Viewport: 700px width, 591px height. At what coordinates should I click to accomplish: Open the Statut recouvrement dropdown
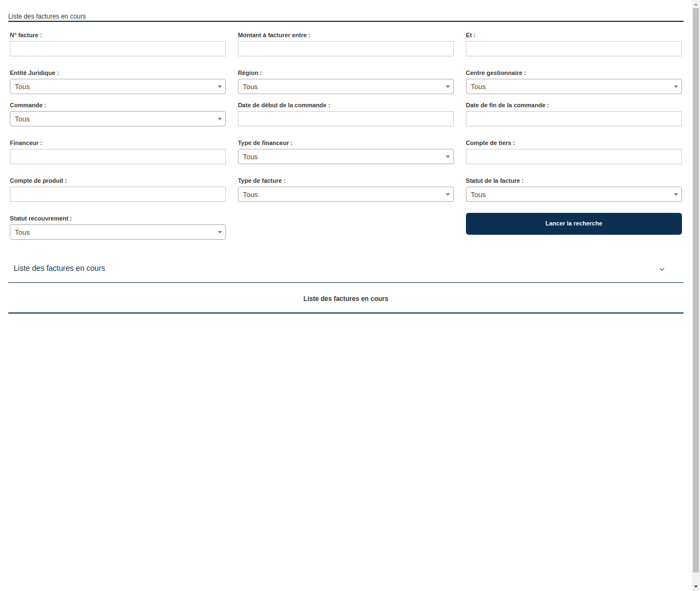(x=118, y=232)
